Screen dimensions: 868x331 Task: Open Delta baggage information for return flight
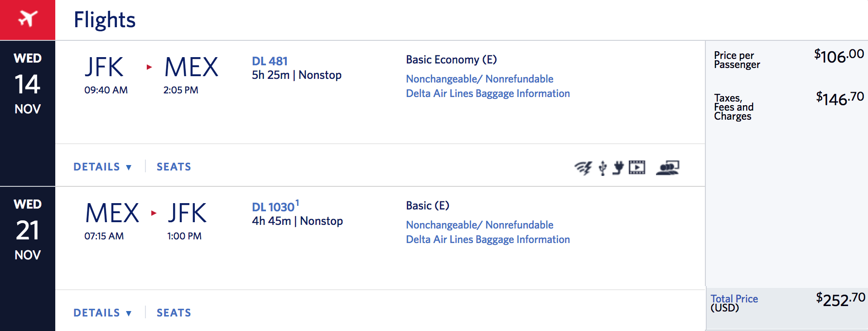pyautogui.click(x=487, y=239)
